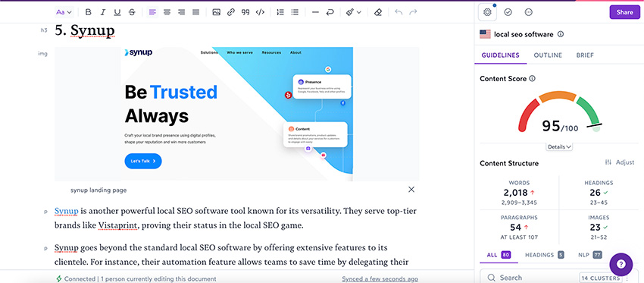
Task: Select the ALL 80 terms tab
Action: pyautogui.click(x=499, y=255)
